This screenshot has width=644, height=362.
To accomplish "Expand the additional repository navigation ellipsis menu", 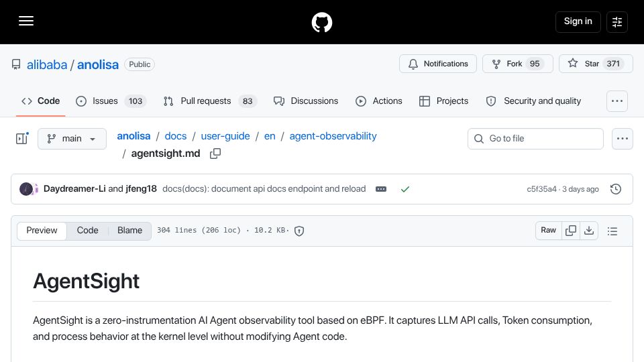I will [x=617, y=101].
